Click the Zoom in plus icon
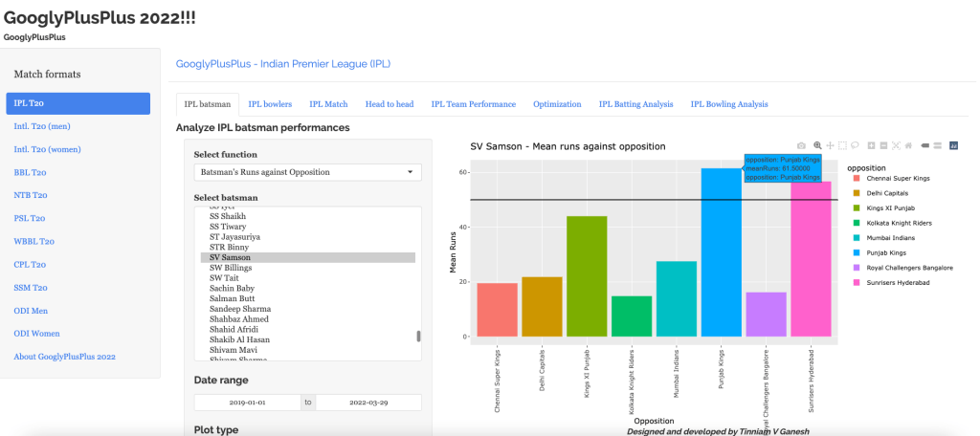 click(872, 146)
